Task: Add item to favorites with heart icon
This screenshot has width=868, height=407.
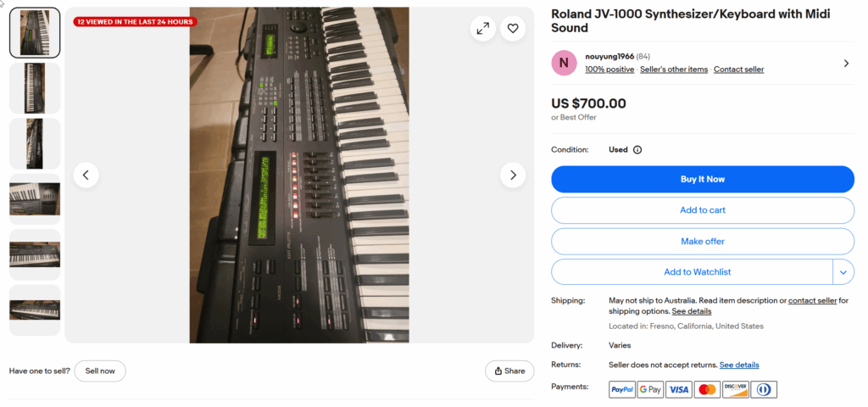Action: tap(513, 29)
